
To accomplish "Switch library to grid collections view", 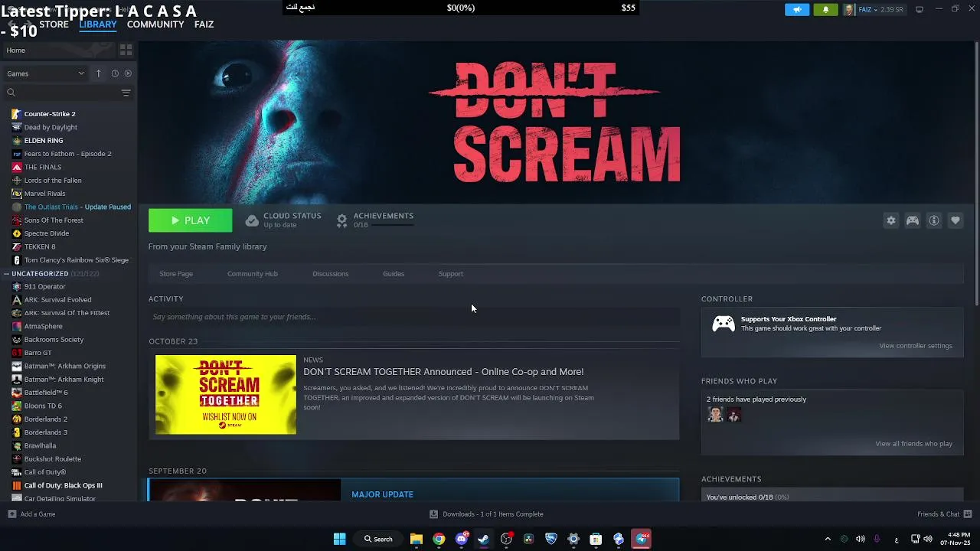I will pyautogui.click(x=126, y=50).
